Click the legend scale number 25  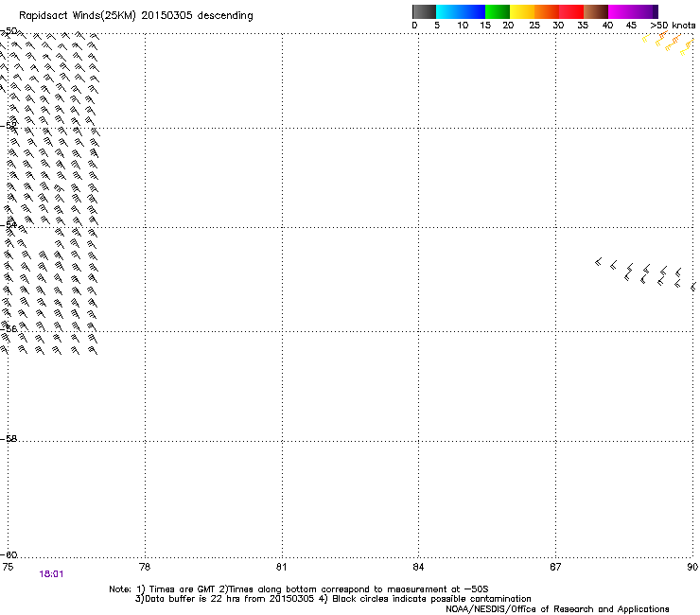tap(534, 26)
